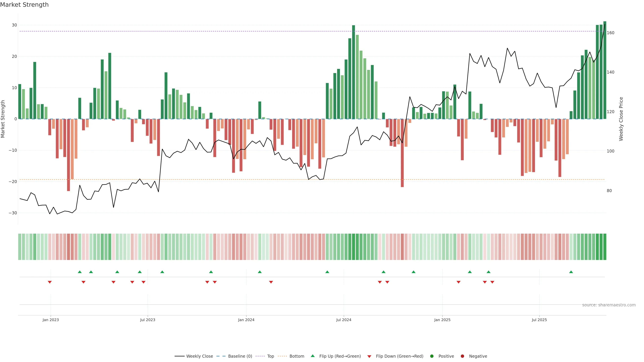Click the flip-down triangle after Jan 2024
Viewport: 644px width, 362px height.
[x=271, y=282]
